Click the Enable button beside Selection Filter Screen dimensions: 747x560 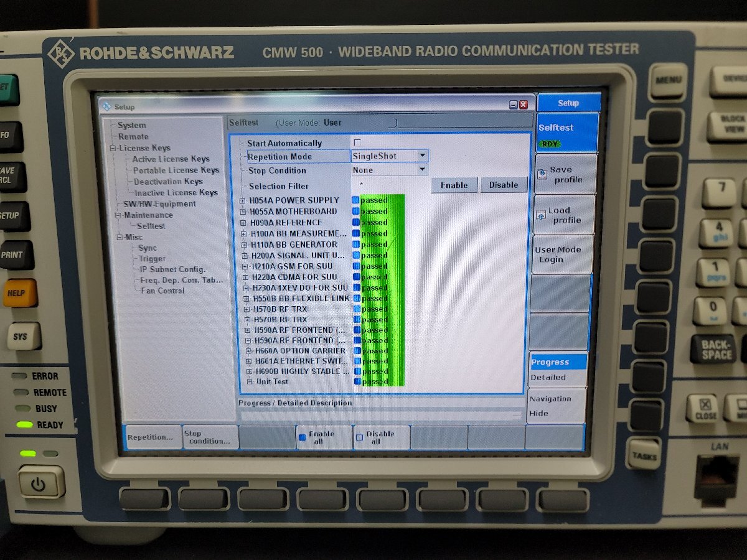454,185
